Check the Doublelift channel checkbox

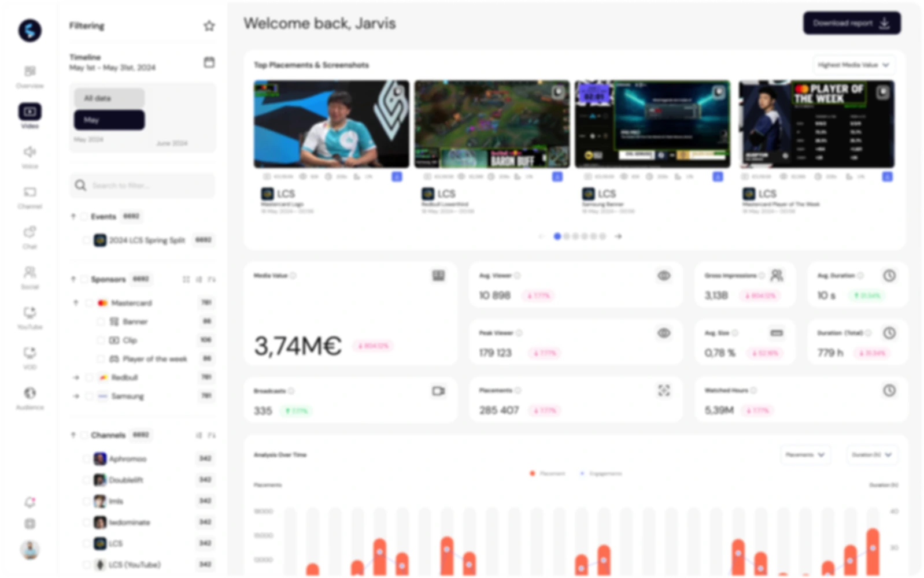click(x=87, y=480)
